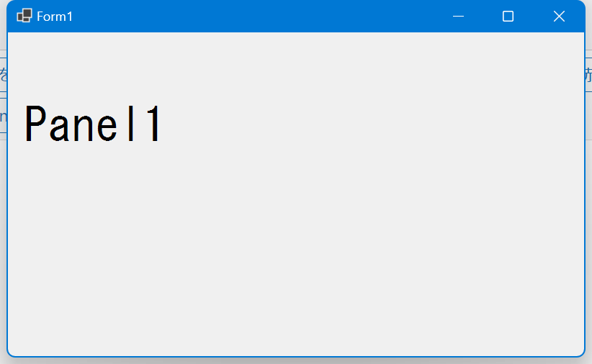The height and width of the screenshot is (364, 592).
Task: Click the digit 1 at end of Panel1
Action: click(153, 123)
